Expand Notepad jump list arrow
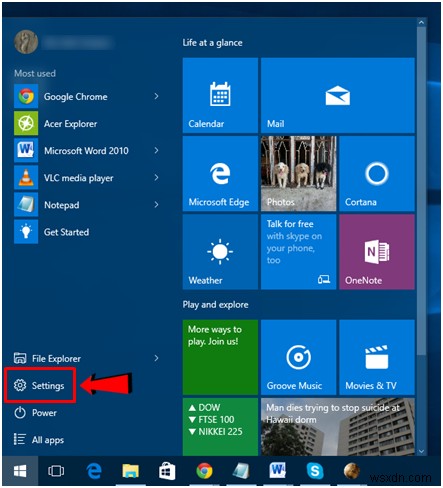Image resolution: width=443 pixels, height=488 pixels. 156,205
